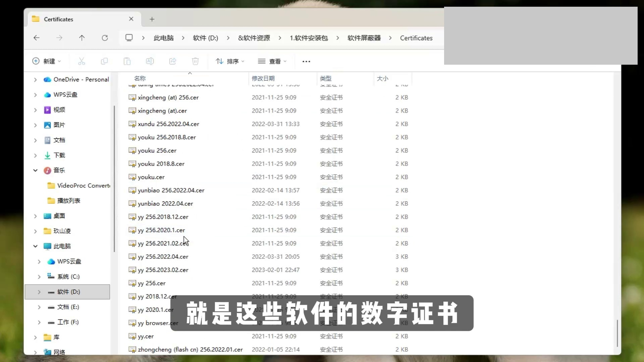644x362 pixels.
Task: Select the file youku 256.cer
Action: pyautogui.click(x=157, y=150)
